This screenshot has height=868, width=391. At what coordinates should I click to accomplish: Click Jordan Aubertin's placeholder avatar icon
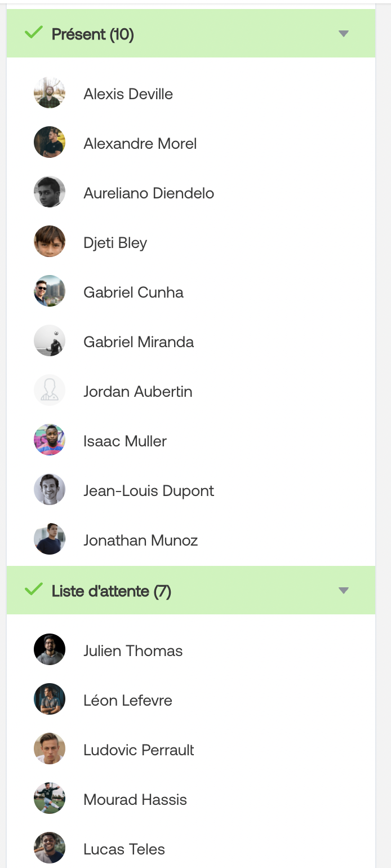click(x=50, y=390)
